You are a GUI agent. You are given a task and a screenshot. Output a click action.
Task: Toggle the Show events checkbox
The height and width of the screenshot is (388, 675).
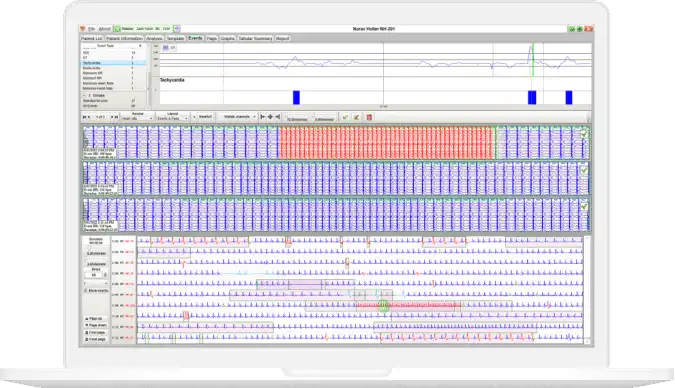(x=85, y=291)
